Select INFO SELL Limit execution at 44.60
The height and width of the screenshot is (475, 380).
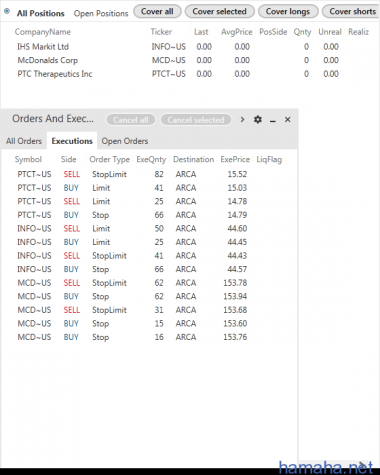click(149, 229)
